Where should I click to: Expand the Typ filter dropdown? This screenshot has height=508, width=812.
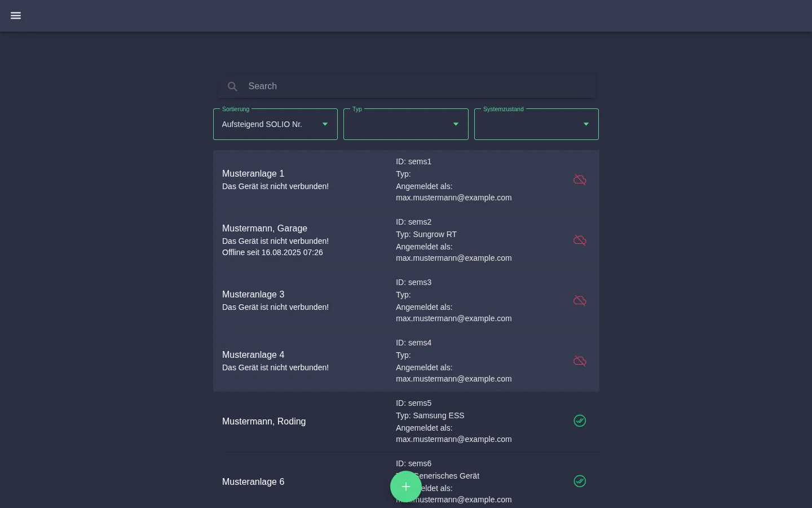click(406, 124)
